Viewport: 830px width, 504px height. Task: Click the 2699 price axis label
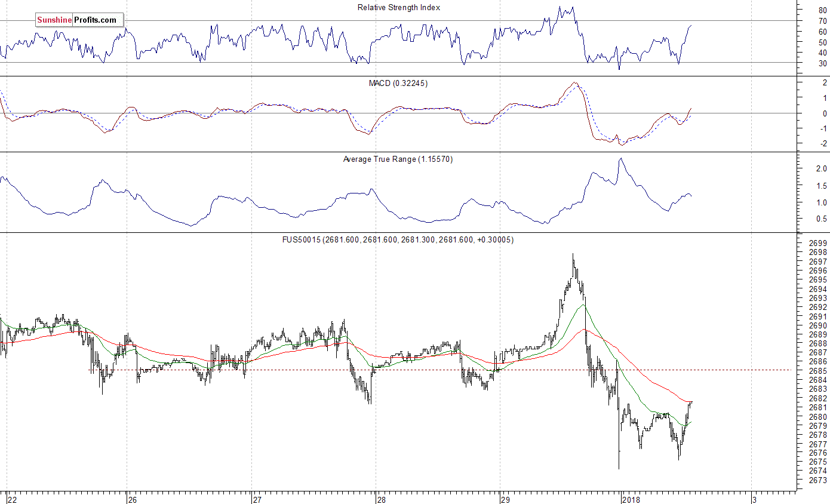pos(818,243)
